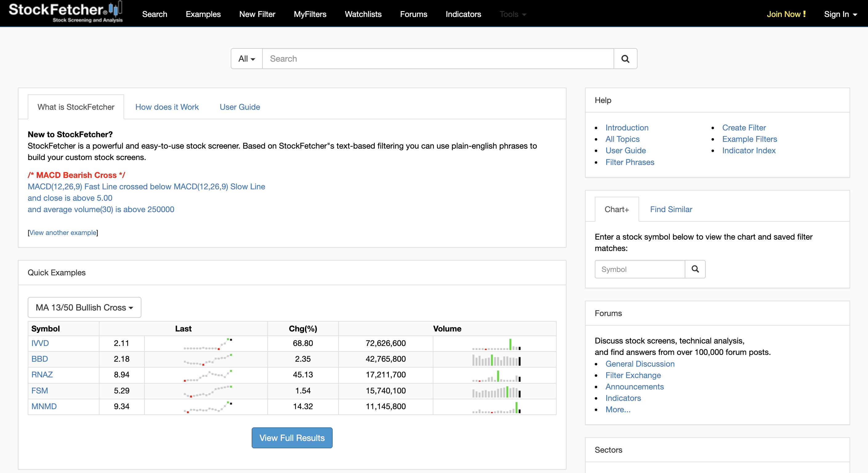
Task: Click View another example link
Action: (63, 232)
